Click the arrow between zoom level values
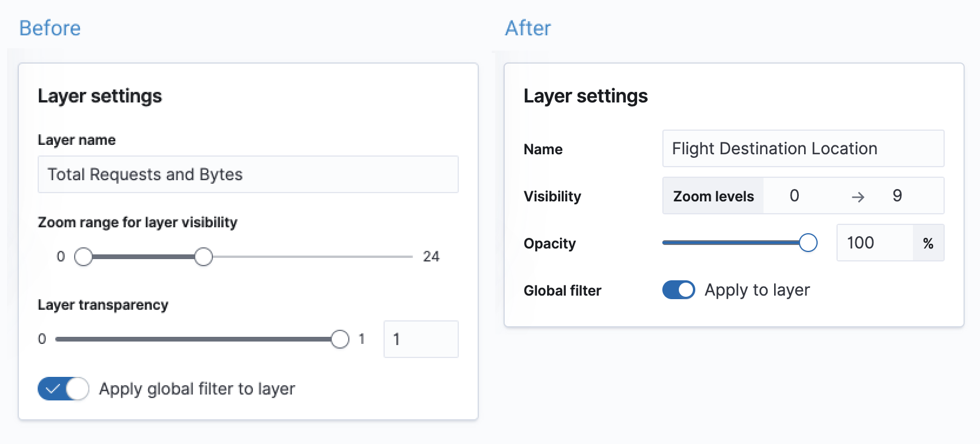This screenshot has height=444, width=980. [858, 197]
